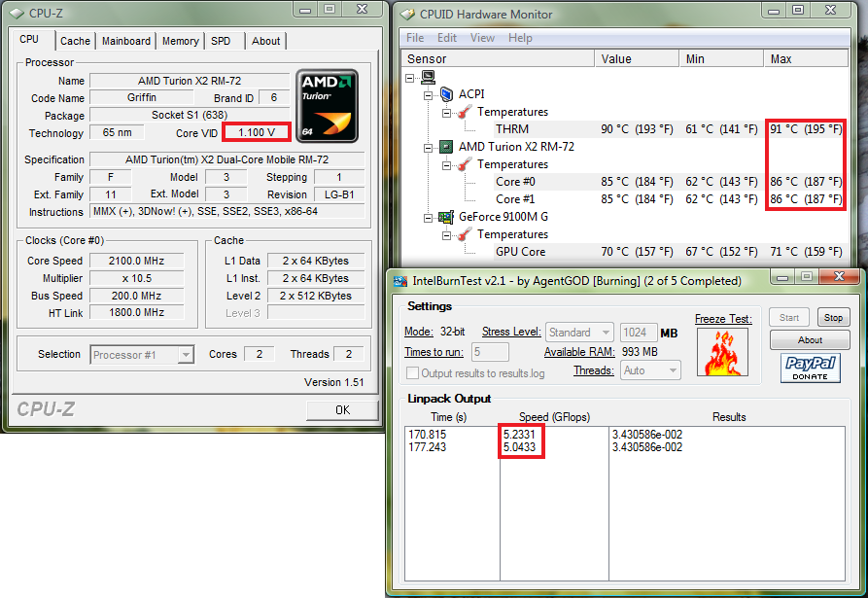This screenshot has height=598, width=868.
Task: Toggle Output results to results.log checkbox
Action: [x=412, y=373]
